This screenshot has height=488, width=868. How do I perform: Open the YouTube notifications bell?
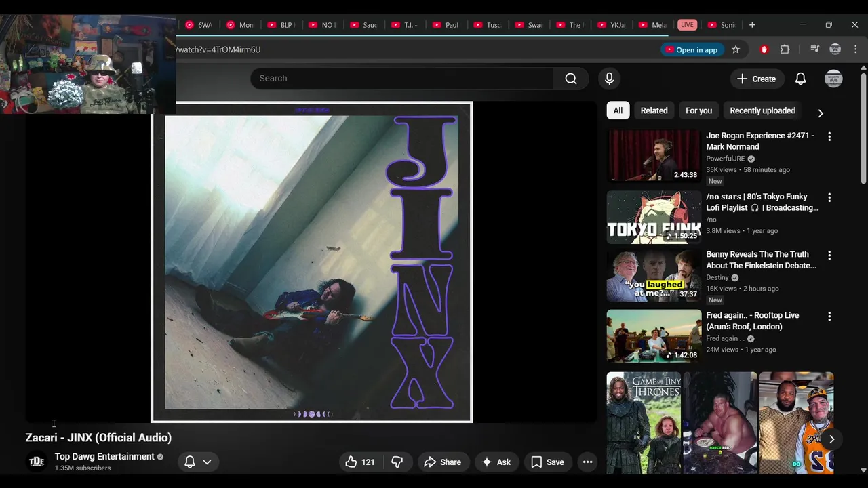800,79
